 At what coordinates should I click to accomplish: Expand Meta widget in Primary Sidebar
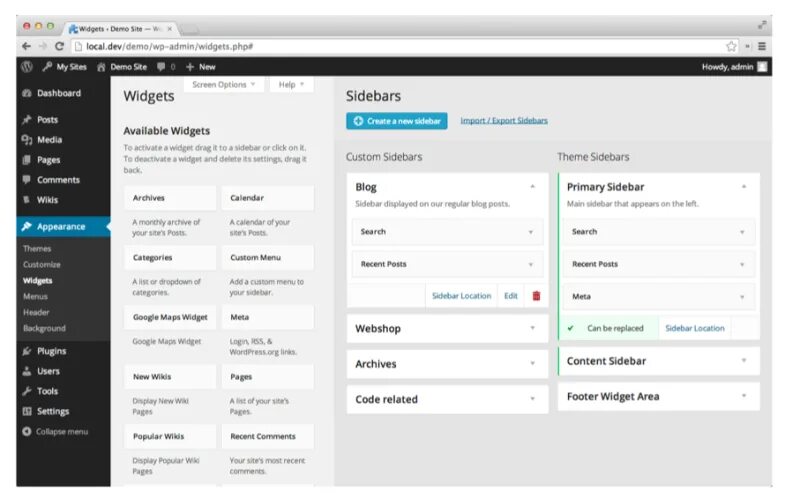click(x=742, y=297)
